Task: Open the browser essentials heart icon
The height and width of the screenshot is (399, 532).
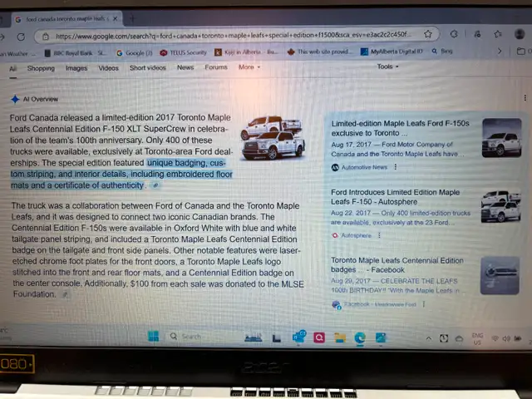Action: [x=477, y=34]
